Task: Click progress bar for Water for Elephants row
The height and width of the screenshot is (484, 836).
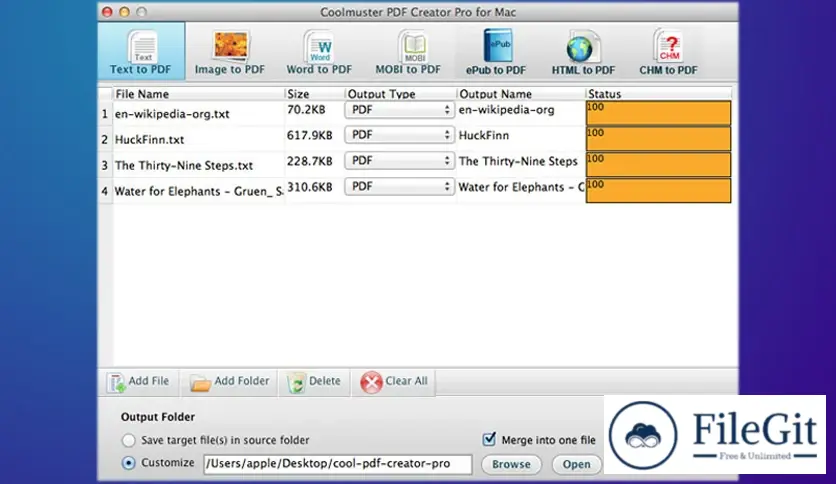Action: tap(658, 190)
